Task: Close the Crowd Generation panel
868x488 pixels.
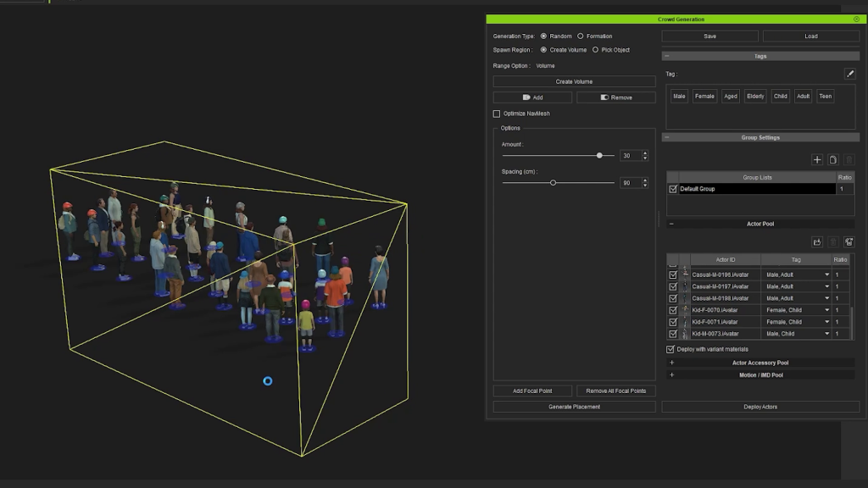Action: 856,19
